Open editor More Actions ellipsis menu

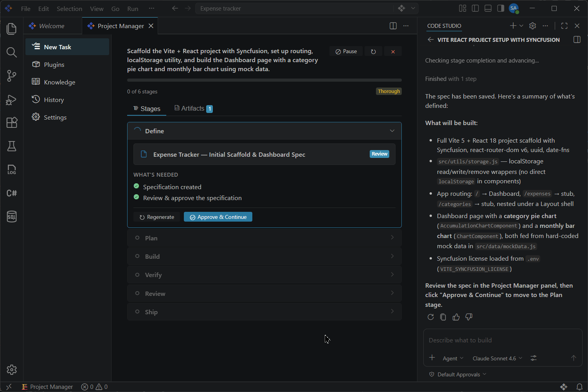click(x=406, y=26)
